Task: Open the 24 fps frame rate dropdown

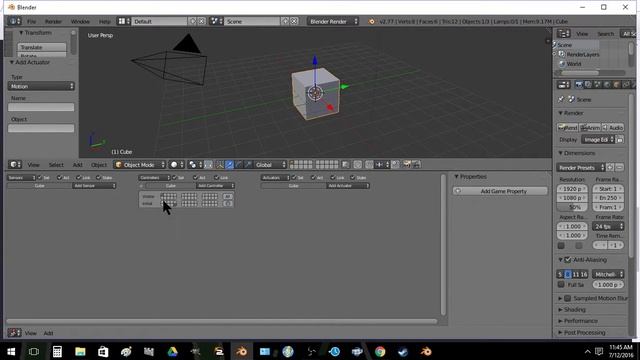Action: click(608, 226)
